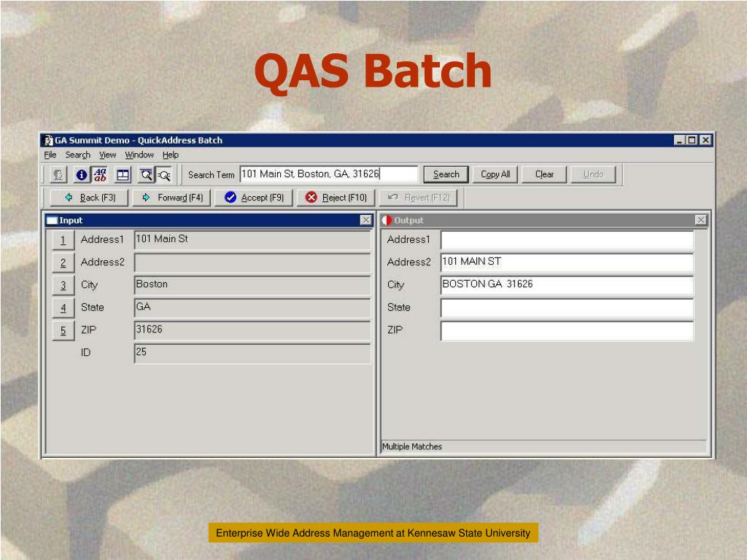
Task: Click the Input City field 'Boston'
Action: pyautogui.click(x=252, y=285)
